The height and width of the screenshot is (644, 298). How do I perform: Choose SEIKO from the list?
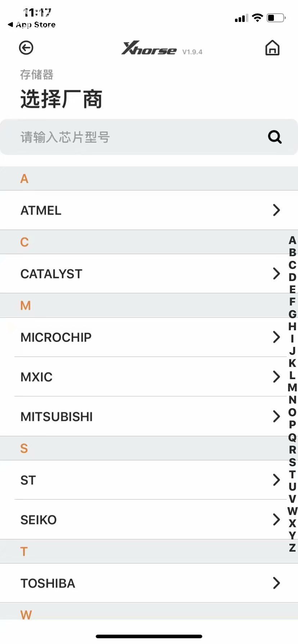coord(149,520)
